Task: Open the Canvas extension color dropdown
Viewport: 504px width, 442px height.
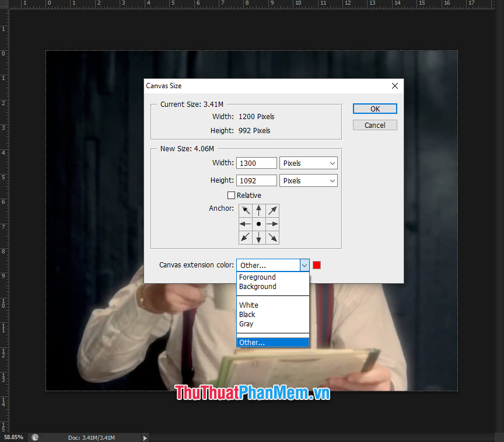Action: click(304, 264)
